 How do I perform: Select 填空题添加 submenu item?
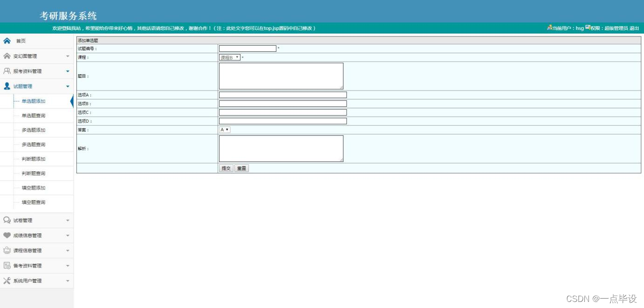coord(34,188)
